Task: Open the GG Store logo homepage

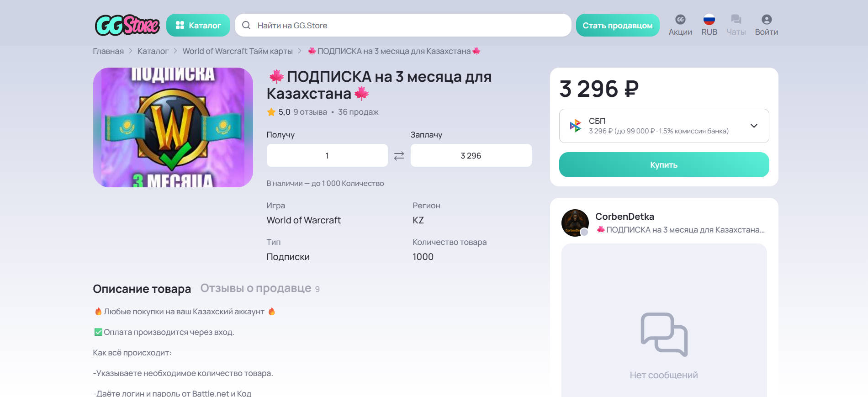Action: click(x=127, y=25)
